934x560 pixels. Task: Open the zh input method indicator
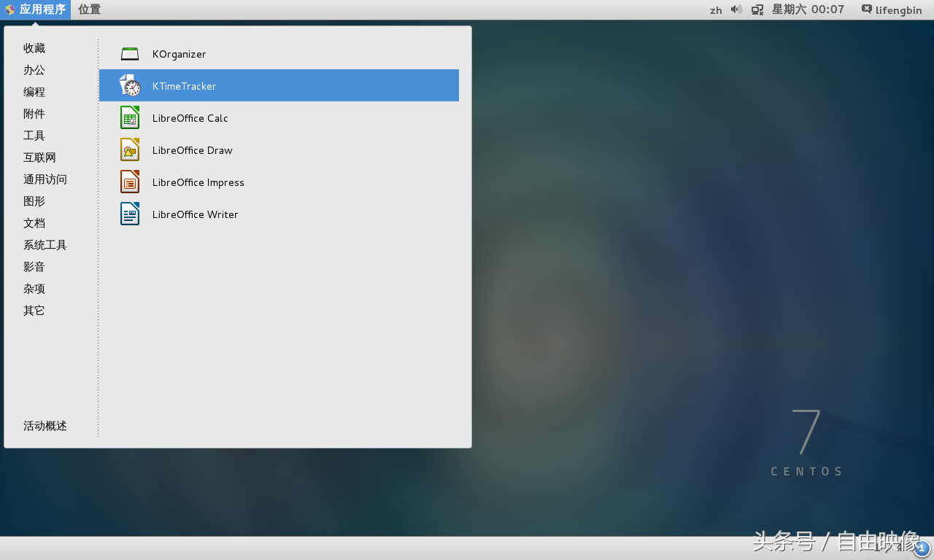tap(716, 10)
